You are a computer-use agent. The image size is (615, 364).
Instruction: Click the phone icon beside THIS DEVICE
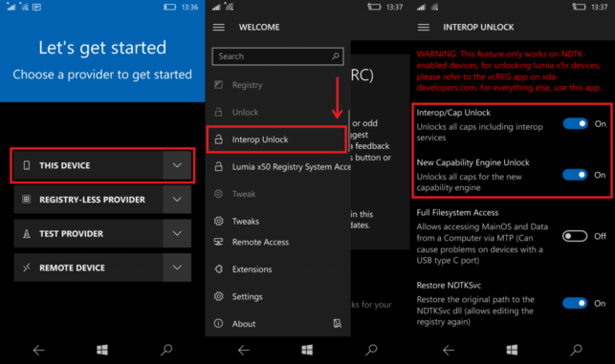pos(26,165)
